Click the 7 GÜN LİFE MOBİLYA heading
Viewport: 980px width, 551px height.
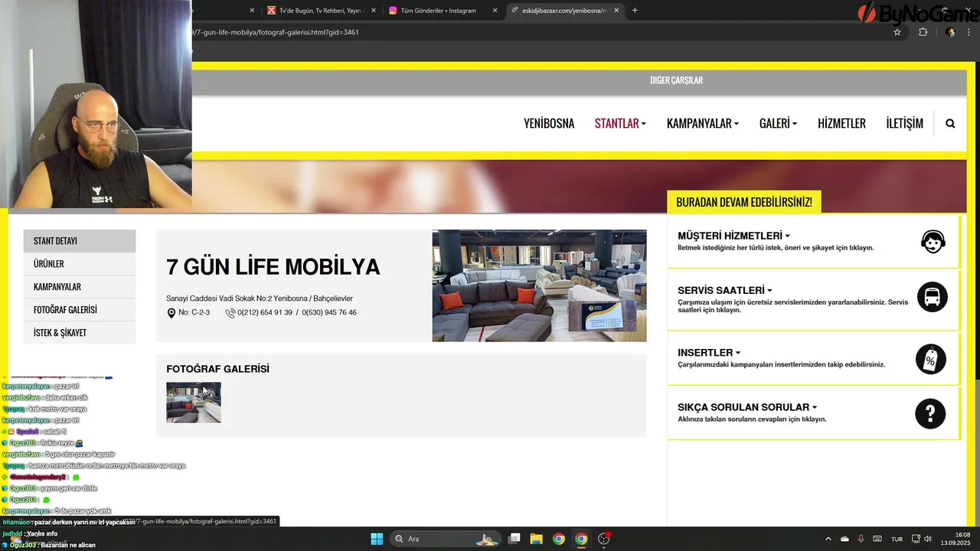pos(273,267)
